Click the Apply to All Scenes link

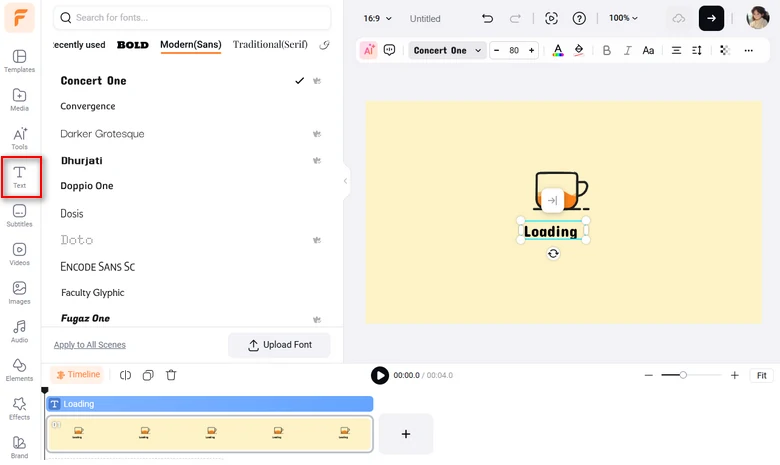coord(90,345)
